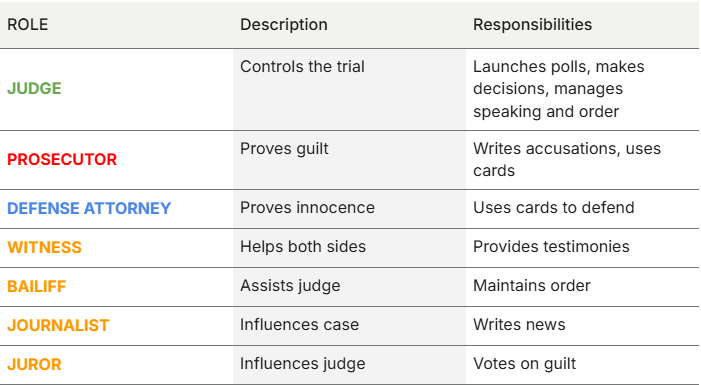The width and height of the screenshot is (701, 385).
Task: Click the 'Assists judge' description cell
Action: (x=349, y=287)
